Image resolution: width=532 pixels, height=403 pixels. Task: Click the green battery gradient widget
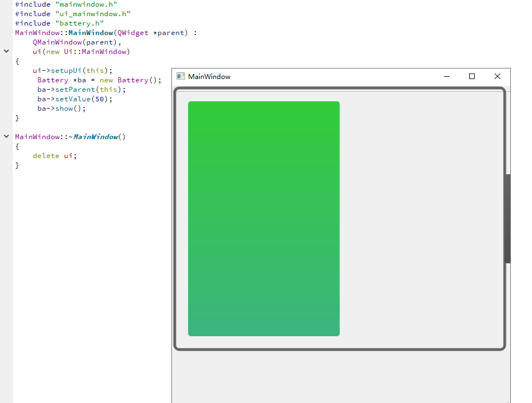click(x=264, y=218)
